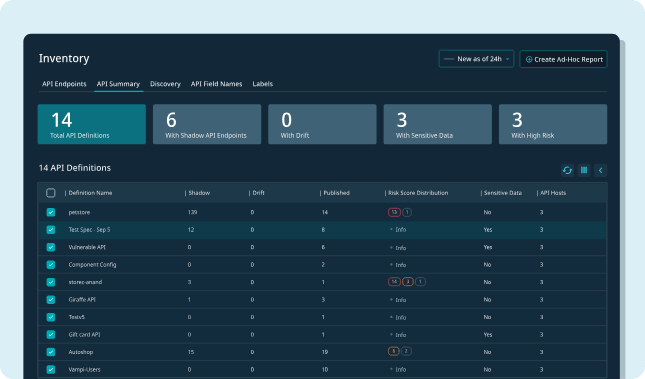
Task: Toggle the select-all header checkbox
Action: point(51,193)
